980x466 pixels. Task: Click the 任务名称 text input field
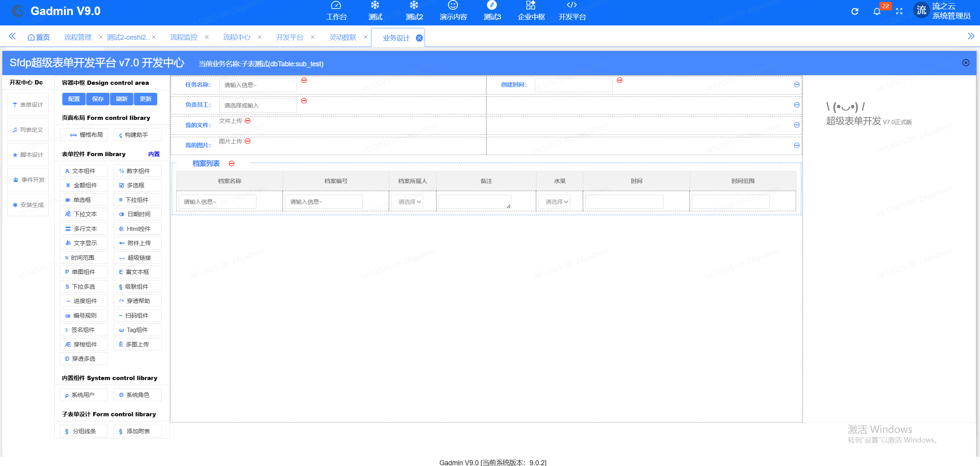coord(258,85)
